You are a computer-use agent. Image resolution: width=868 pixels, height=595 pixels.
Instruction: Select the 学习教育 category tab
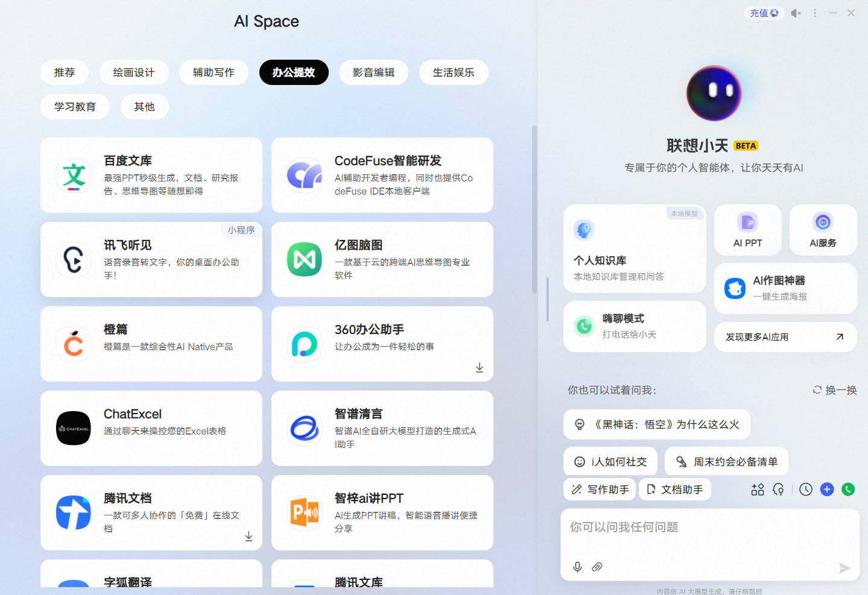pyautogui.click(x=75, y=107)
